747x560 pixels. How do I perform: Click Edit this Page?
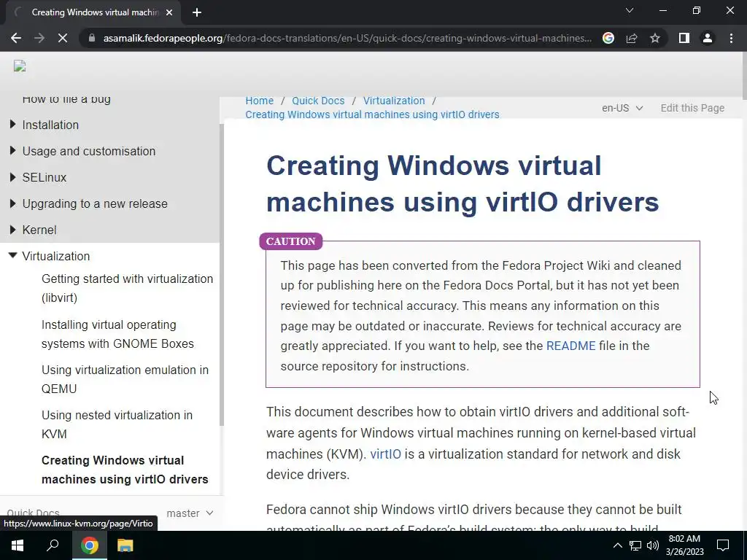pos(692,108)
